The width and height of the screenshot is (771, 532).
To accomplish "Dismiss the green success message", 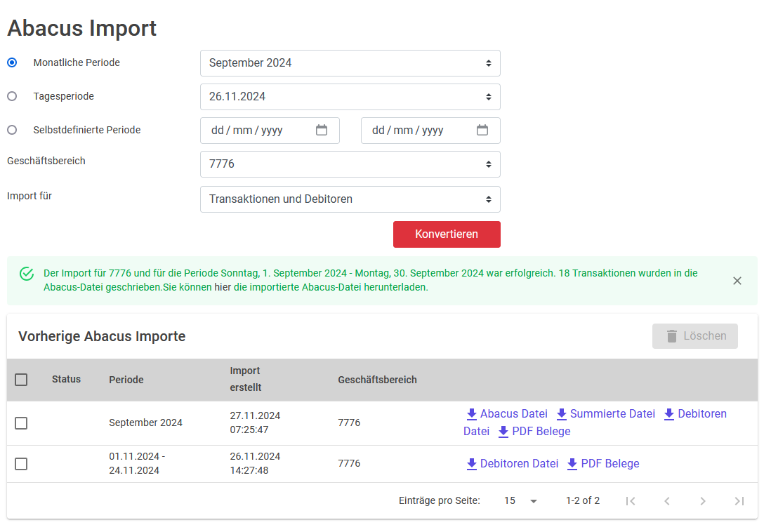I will tap(737, 281).
